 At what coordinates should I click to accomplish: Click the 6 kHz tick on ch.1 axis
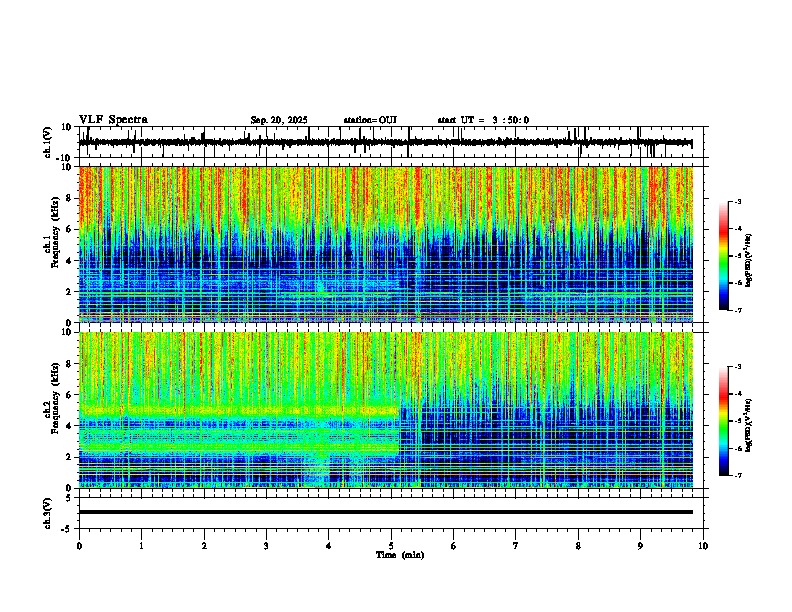70,230
